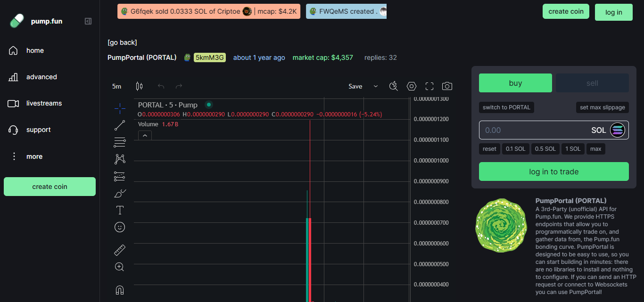Expand the Save layout dropdown arrow
This screenshot has width=644, height=302.
tap(376, 86)
